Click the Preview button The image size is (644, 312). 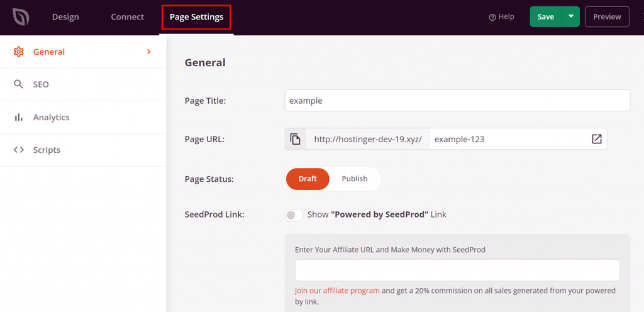(607, 17)
